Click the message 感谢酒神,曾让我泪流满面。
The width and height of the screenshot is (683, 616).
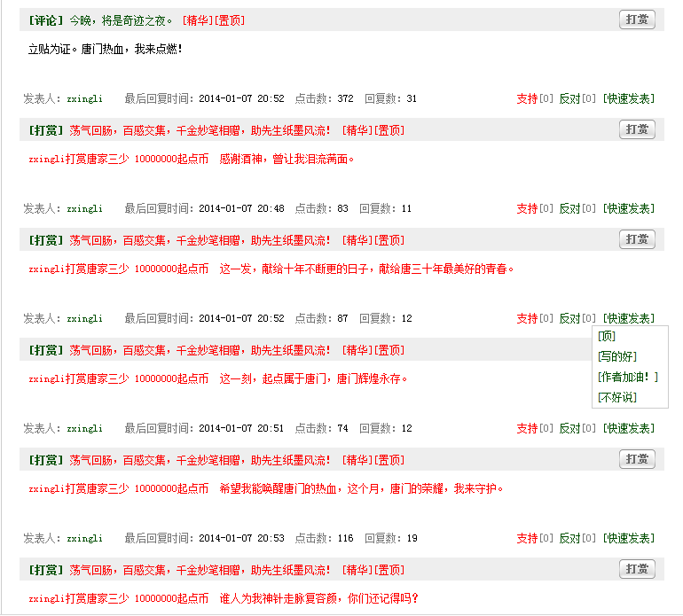(287, 160)
